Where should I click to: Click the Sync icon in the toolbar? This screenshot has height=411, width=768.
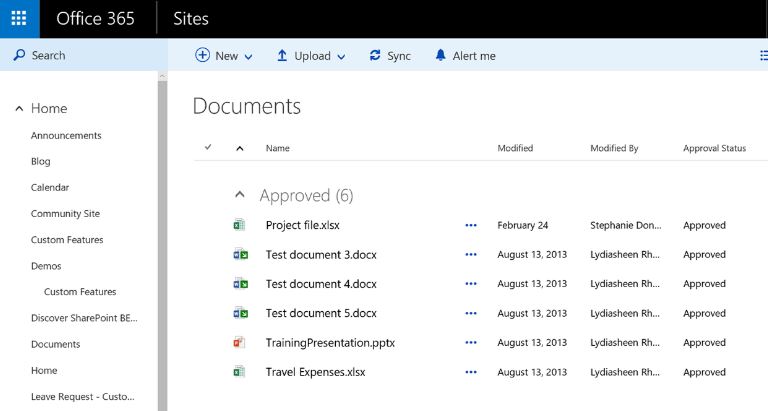click(375, 56)
